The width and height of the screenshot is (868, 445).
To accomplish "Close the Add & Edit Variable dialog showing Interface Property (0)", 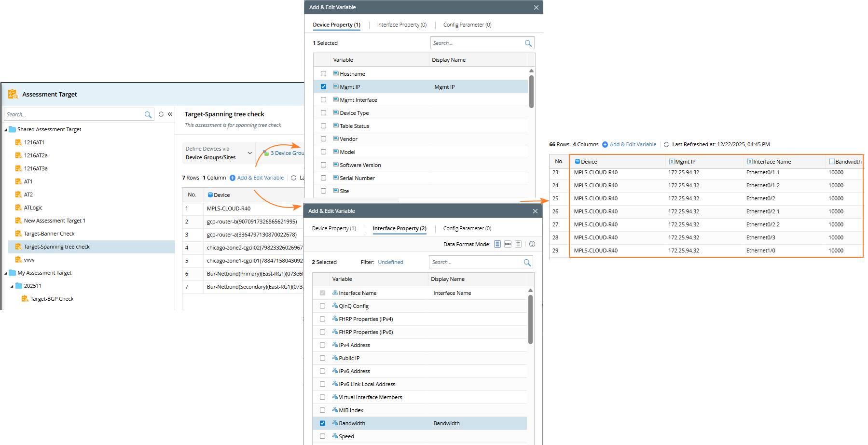I will click(x=536, y=7).
